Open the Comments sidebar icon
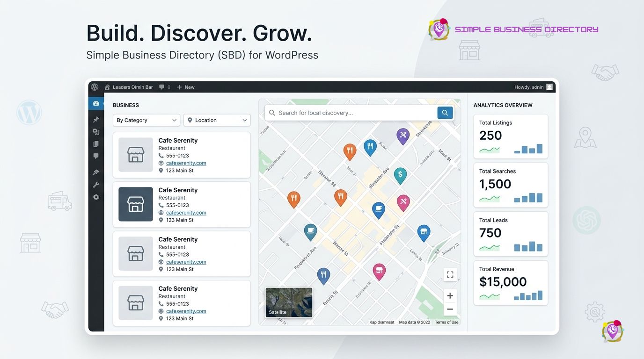The width and height of the screenshot is (644, 359). click(x=96, y=156)
